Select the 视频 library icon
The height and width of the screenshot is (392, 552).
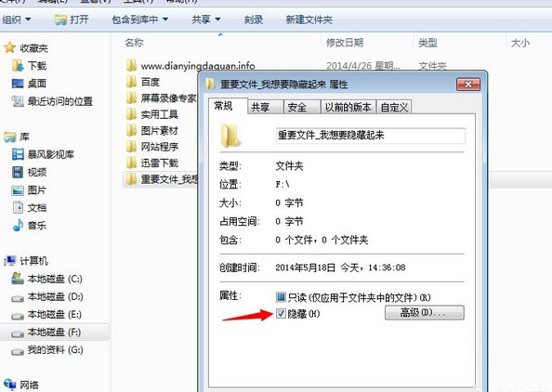18,172
